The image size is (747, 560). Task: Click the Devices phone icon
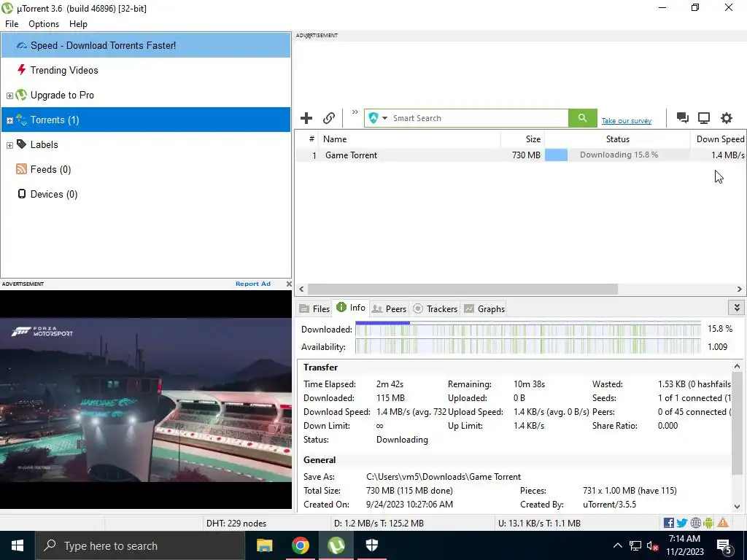tap(21, 194)
